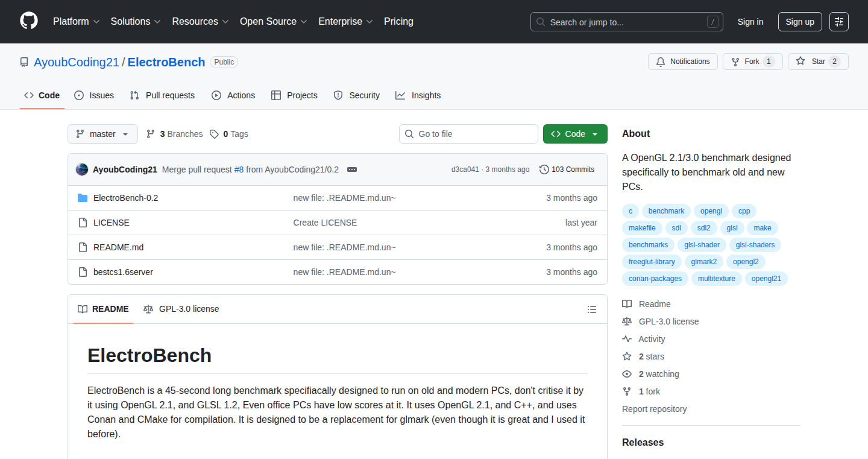Click the sidebar license scale icon
The height and width of the screenshot is (459, 868).
627,321
